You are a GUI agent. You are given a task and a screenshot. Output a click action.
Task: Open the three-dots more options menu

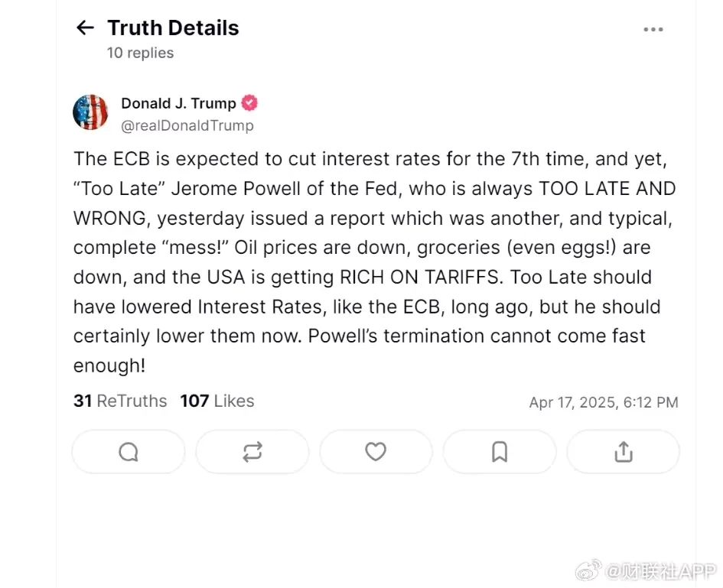click(653, 30)
